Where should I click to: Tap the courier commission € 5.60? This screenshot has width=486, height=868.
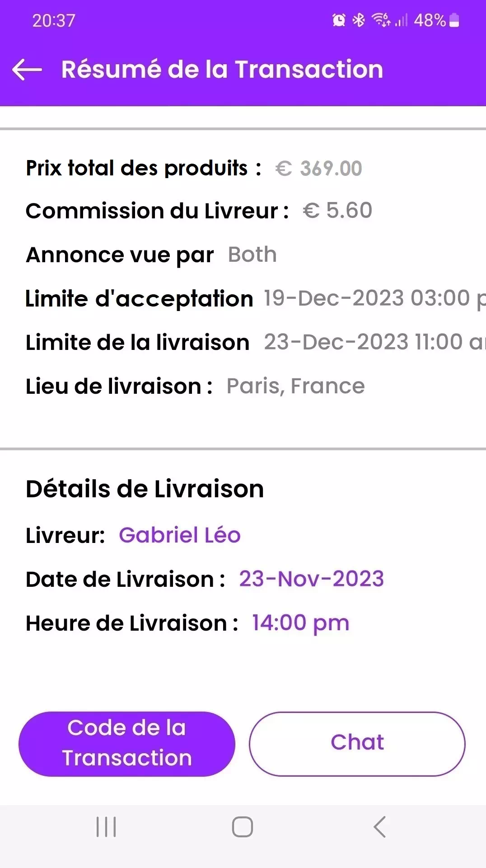click(337, 211)
